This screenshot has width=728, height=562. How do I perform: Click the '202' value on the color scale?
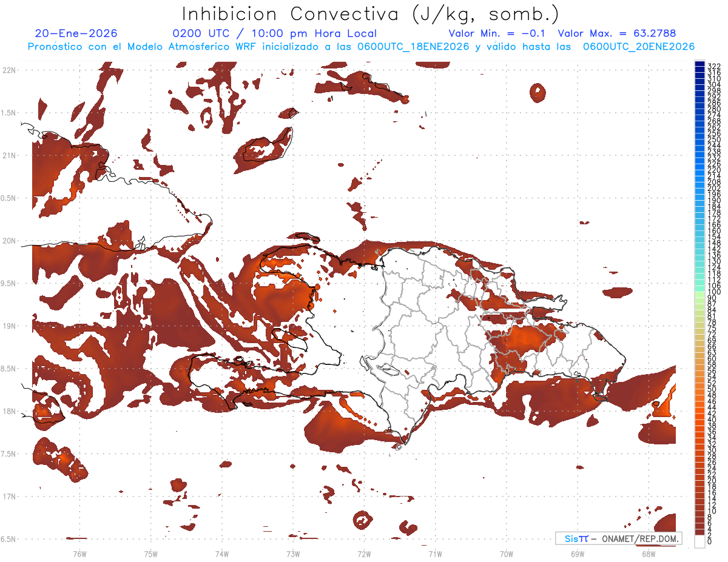pyautogui.click(x=713, y=189)
